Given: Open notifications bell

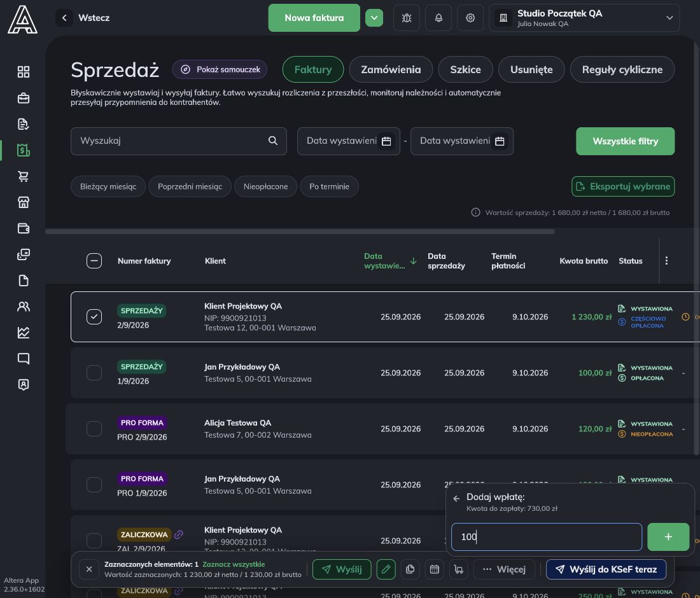Looking at the screenshot, I should tap(438, 18).
